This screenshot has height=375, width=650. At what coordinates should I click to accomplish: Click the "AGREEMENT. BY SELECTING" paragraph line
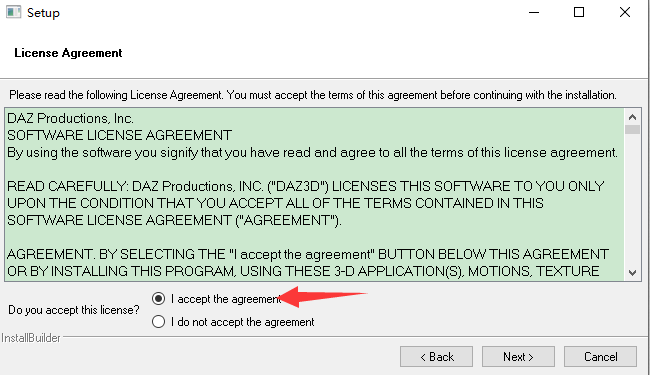point(308,254)
